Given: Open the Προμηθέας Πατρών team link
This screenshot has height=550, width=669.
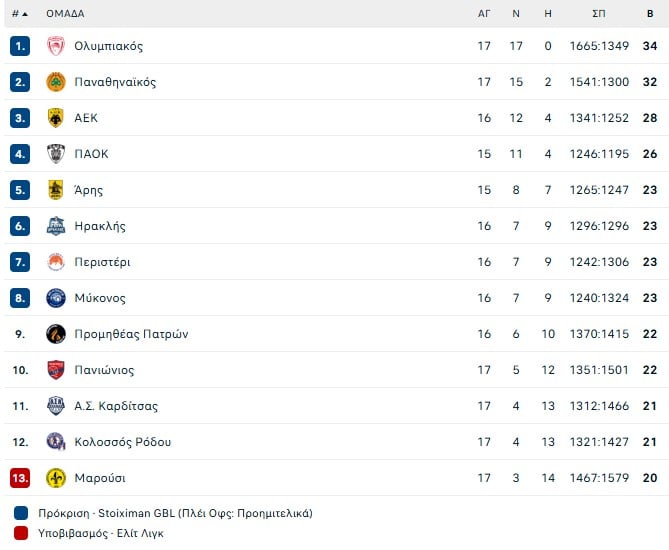Looking at the screenshot, I should (x=131, y=334).
